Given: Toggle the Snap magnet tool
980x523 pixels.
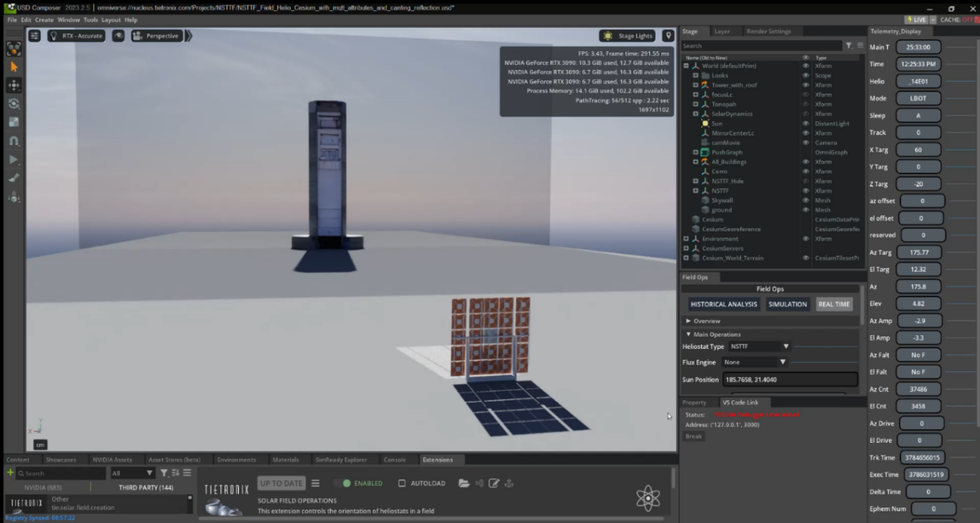Looking at the screenshot, I should point(14,141).
